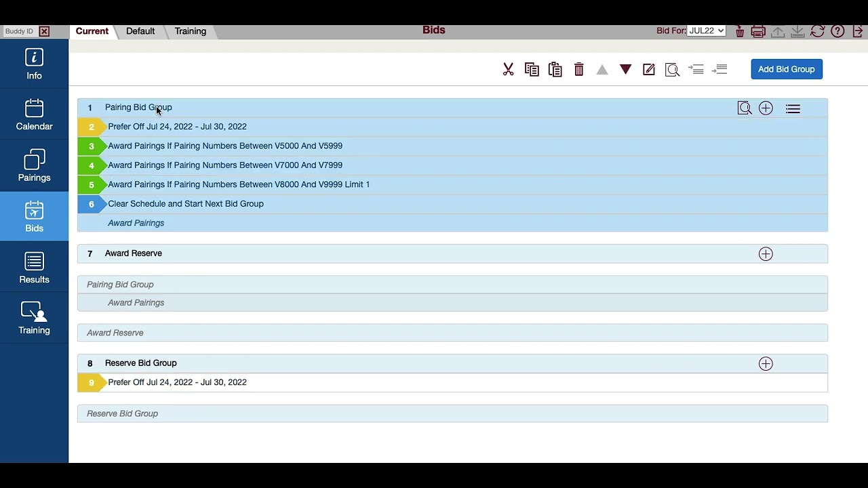Image resolution: width=868 pixels, height=488 pixels.
Task: Open the Calendar sidebar section
Action: pyautogui.click(x=34, y=115)
